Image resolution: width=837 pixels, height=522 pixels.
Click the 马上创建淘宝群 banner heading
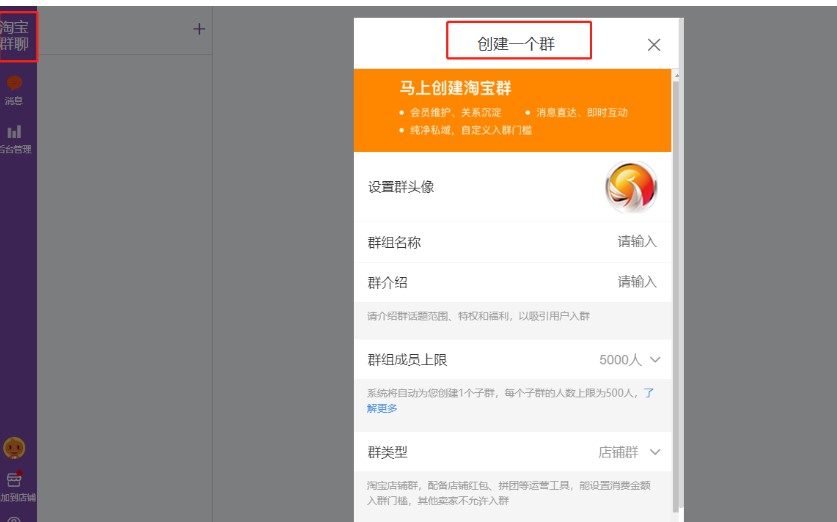455,88
